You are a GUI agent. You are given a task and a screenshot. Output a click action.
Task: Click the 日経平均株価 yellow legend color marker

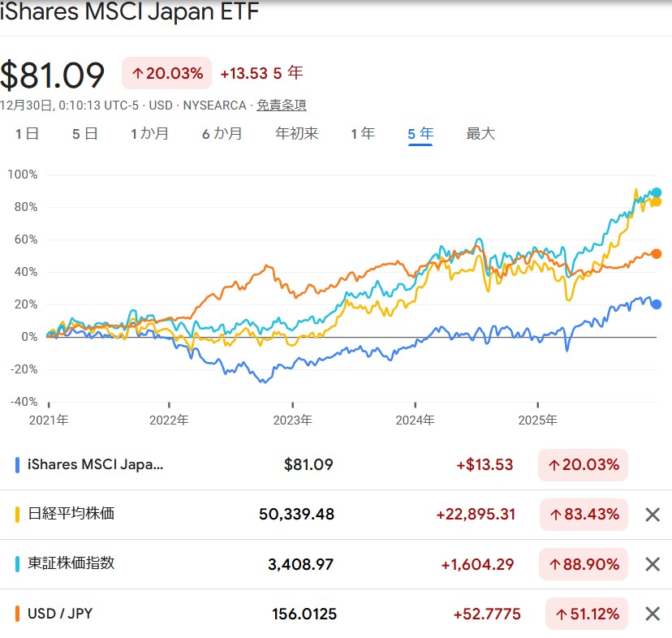(18, 515)
